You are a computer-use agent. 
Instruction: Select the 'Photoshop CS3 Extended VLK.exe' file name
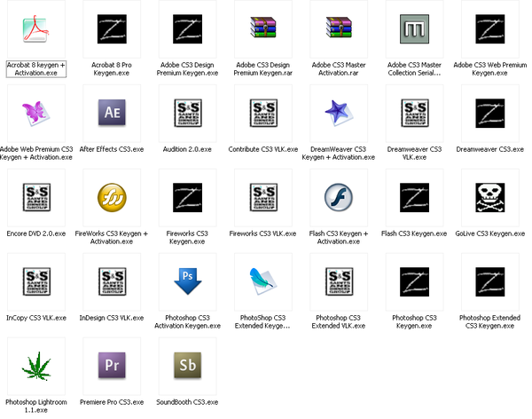click(339, 322)
